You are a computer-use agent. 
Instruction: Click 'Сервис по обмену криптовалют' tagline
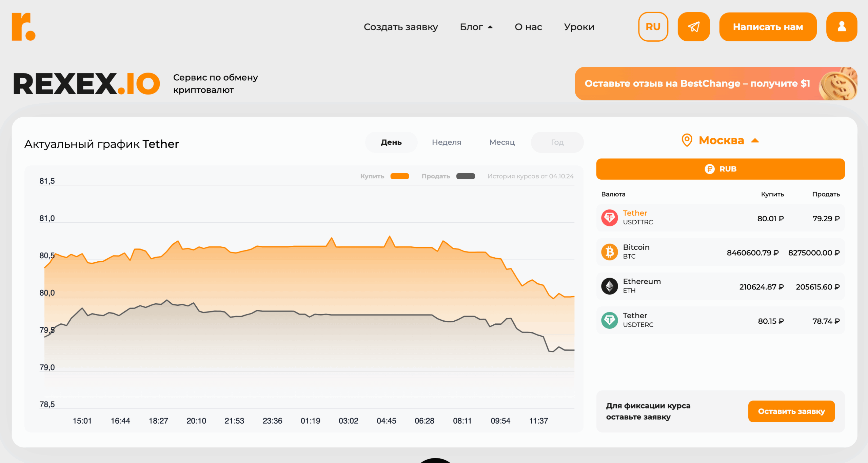click(x=215, y=84)
